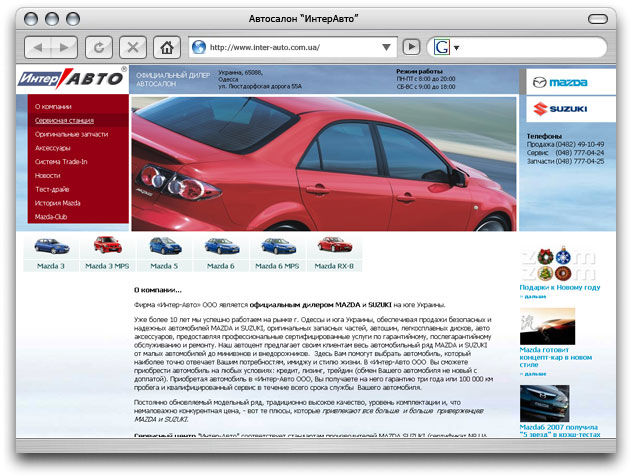The width and height of the screenshot is (632, 476).
Task: Click the Запчасти (048) 777-04-25 phone line
Action: (x=565, y=161)
